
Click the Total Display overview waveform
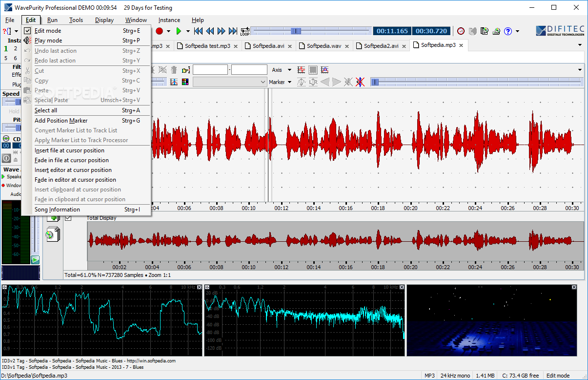click(x=335, y=242)
